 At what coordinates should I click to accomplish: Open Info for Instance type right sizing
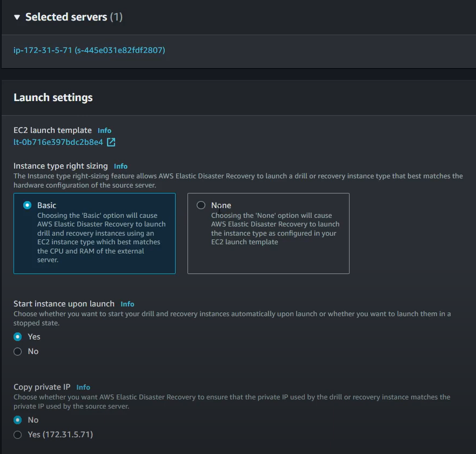(x=120, y=166)
